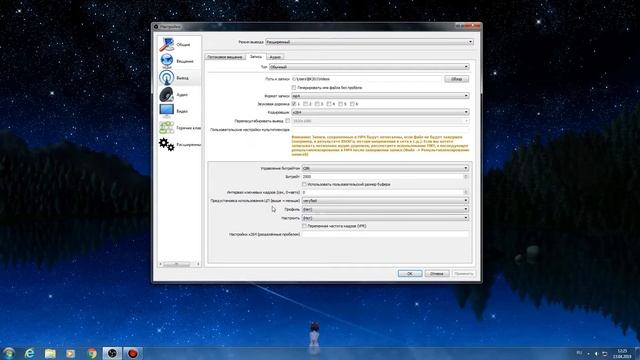The image size is (640, 360).
Task: Open Windows Explorer folder taskbar icon
Action: click(x=50, y=353)
